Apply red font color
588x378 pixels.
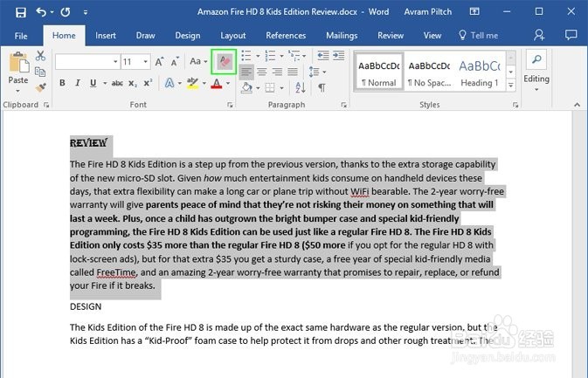point(217,83)
